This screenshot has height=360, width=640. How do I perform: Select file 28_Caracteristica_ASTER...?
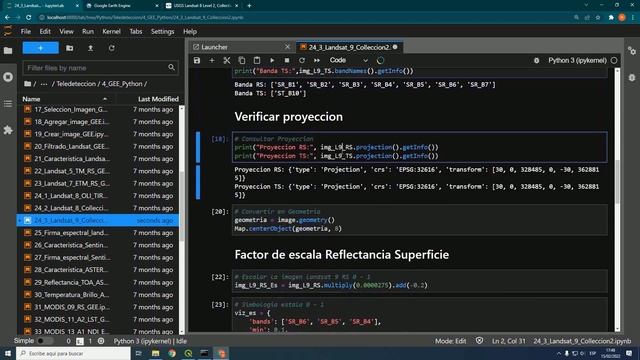98,270
